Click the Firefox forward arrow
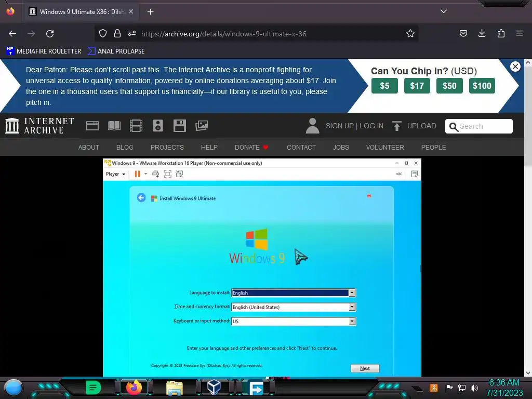Viewport: 532px width, 399px height. [31, 34]
